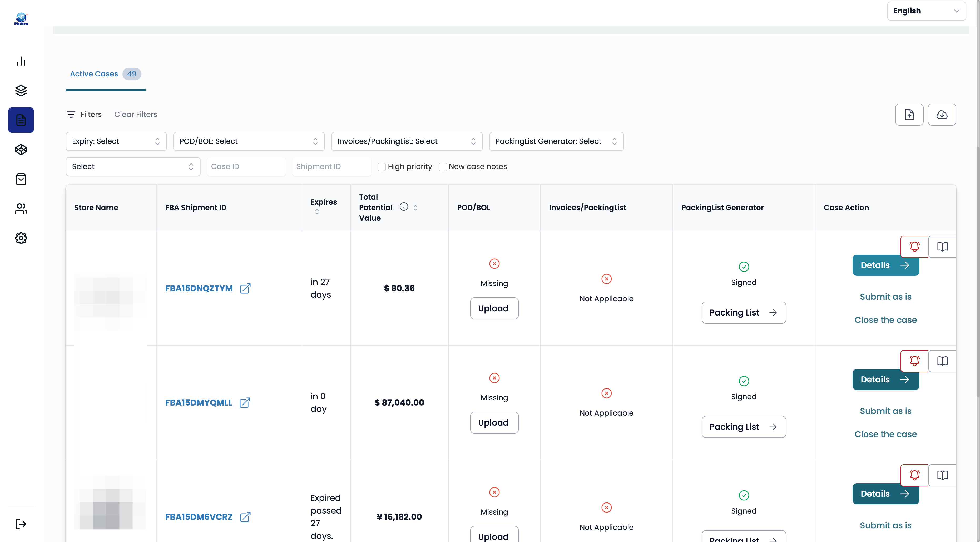Open the plain Select dropdown beside Case ID

pyautogui.click(x=133, y=167)
